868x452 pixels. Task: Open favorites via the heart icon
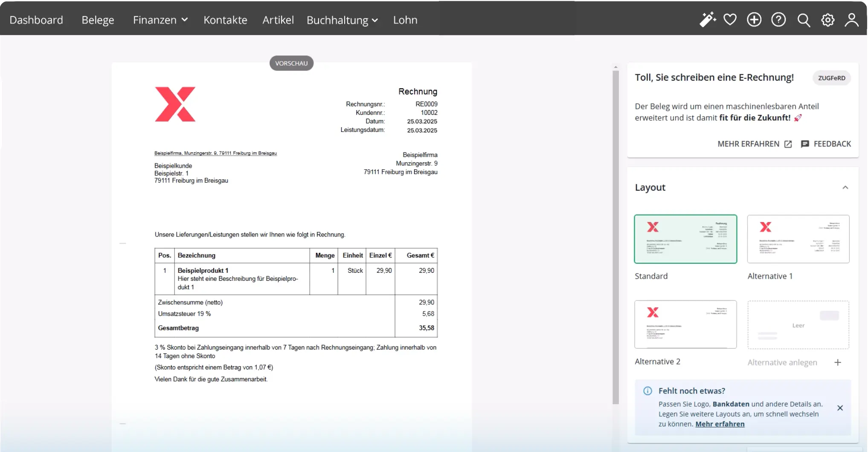click(x=730, y=20)
